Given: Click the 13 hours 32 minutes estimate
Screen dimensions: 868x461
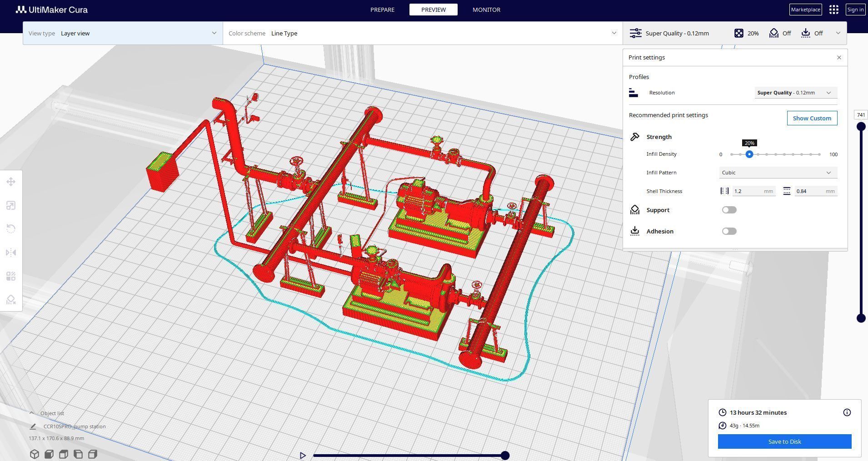Looking at the screenshot, I should click(x=758, y=412).
